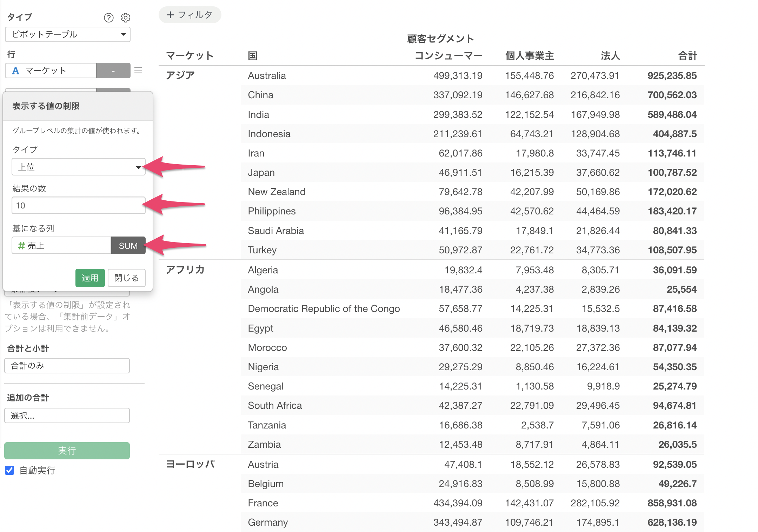This screenshot has height=532, width=758.
Task: Click the コンシューマー column header
Action: [x=448, y=56]
